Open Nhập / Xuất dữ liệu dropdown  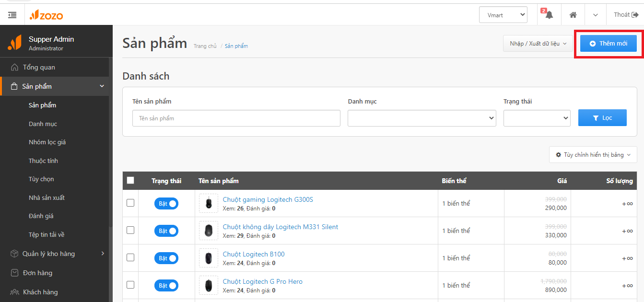[x=538, y=44]
